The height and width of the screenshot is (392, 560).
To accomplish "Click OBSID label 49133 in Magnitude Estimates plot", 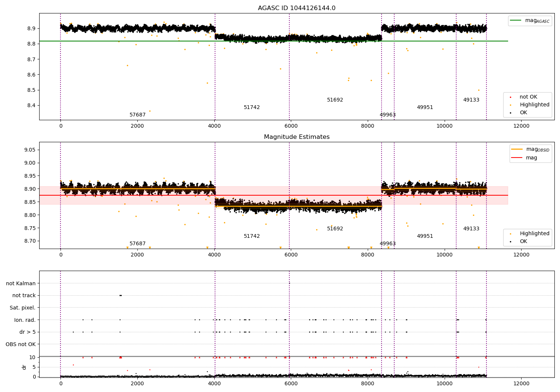I will (x=471, y=229).
